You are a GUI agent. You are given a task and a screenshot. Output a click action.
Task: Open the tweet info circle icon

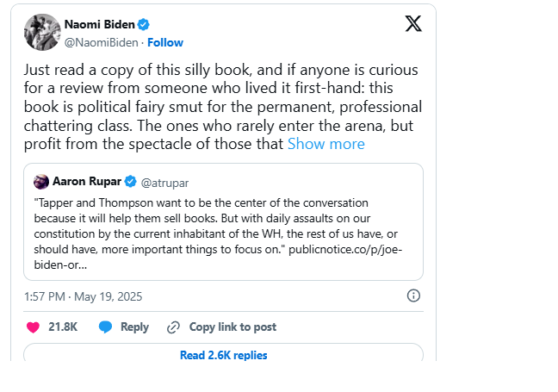tap(413, 296)
